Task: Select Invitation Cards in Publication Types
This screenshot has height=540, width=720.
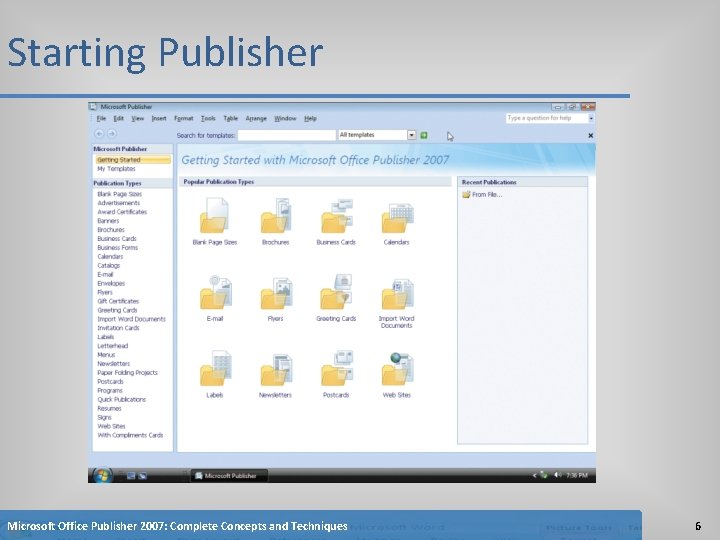Action: click(118, 328)
